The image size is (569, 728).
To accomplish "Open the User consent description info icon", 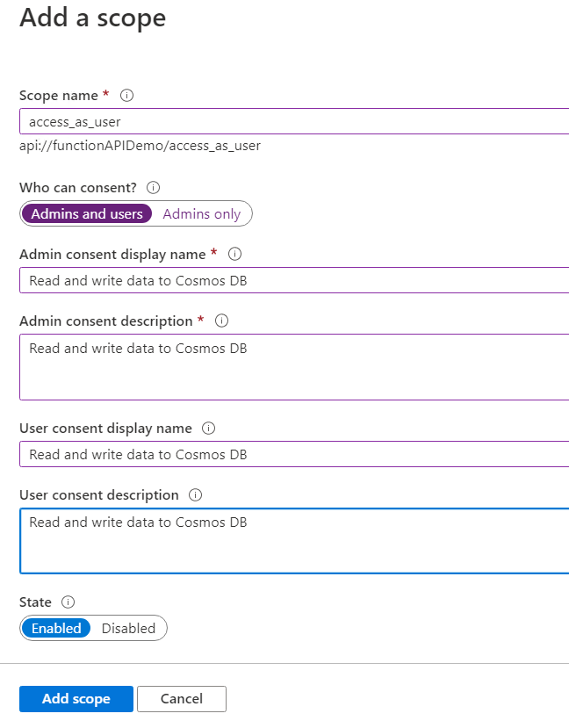I will tap(196, 495).
